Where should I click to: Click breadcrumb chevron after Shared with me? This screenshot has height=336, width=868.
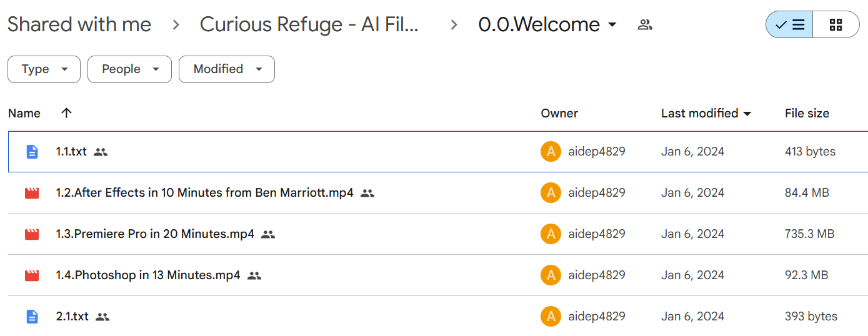pos(176,25)
